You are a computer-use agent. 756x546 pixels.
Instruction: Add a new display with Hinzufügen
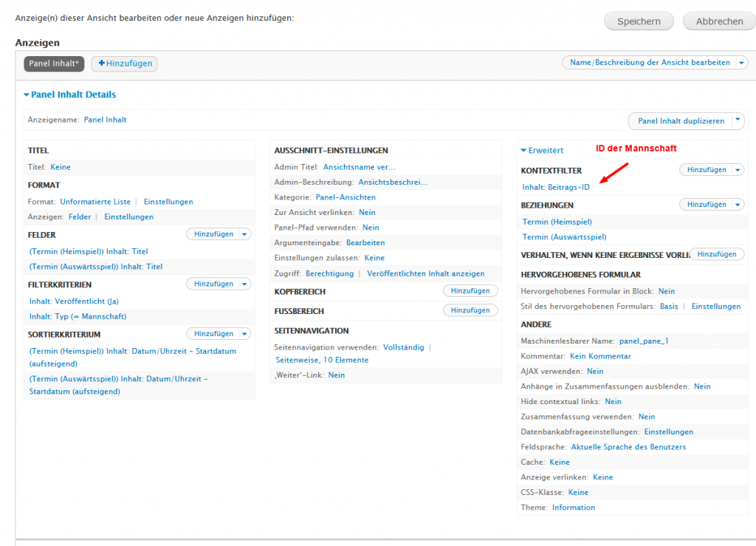click(125, 64)
